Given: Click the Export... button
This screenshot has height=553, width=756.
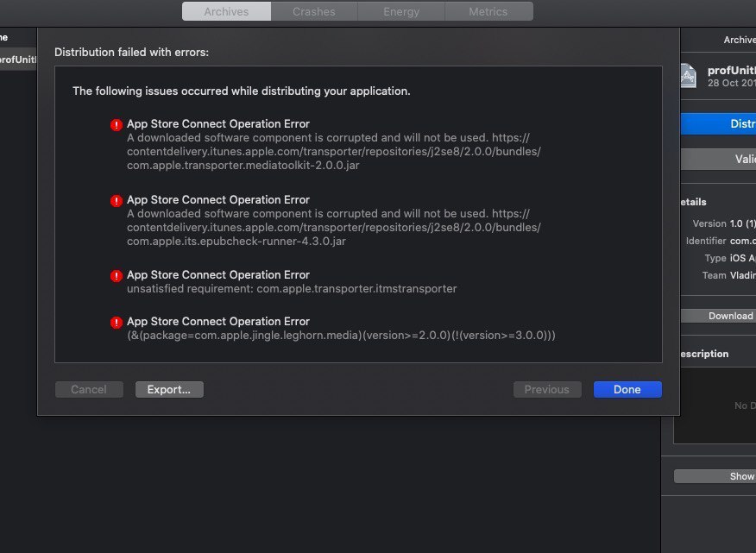Looking at the screenshot, I should (x=169, y=390).
